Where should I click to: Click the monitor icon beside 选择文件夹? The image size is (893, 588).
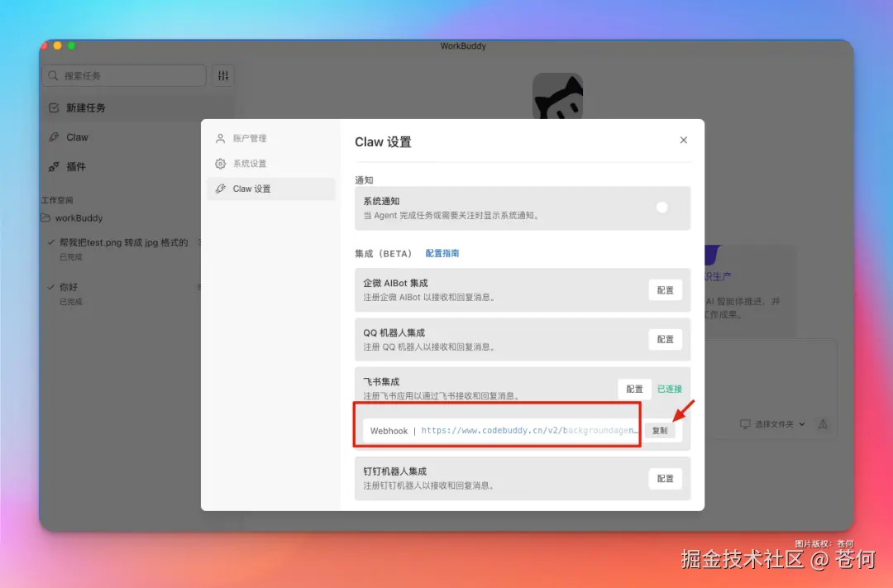(x=745, y=424)
